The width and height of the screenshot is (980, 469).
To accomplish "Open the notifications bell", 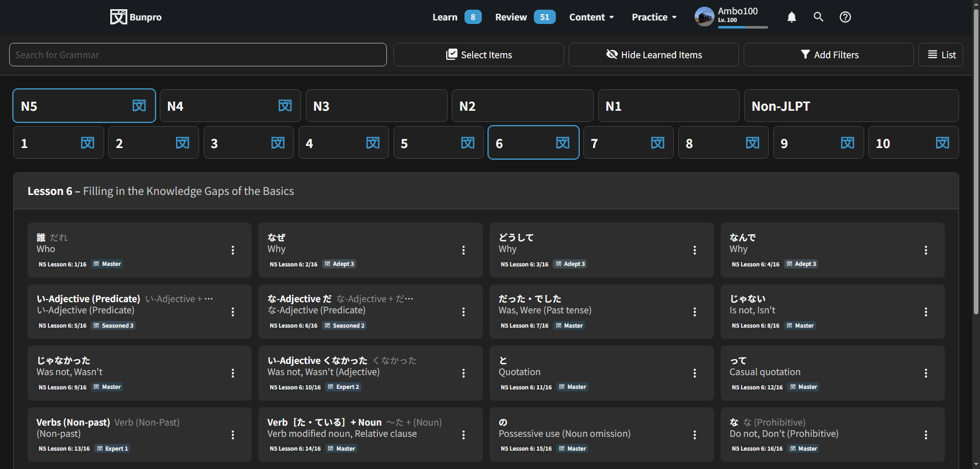I will pos(791,17).
